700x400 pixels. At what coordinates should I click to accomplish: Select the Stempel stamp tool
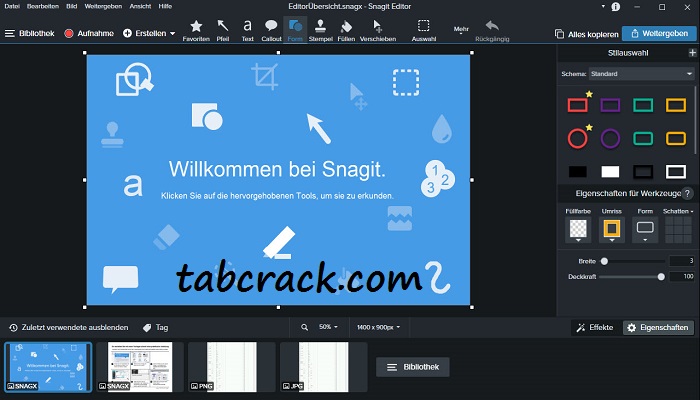(321, 30)
